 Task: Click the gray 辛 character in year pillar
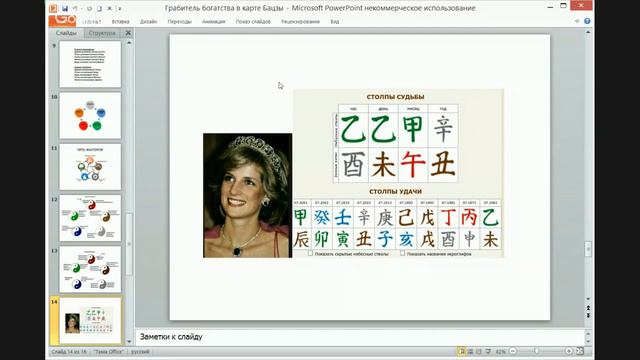tap(443, 129)
